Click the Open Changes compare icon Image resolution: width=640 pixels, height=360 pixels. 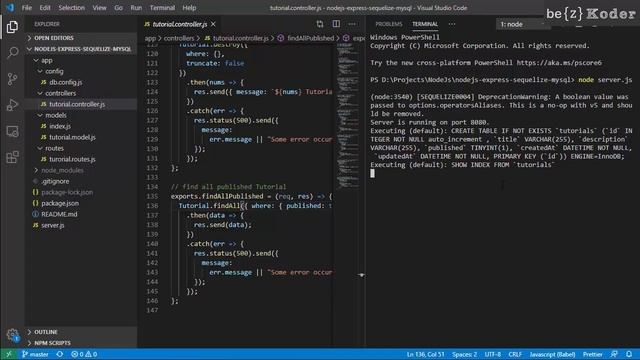click(320, 24)
